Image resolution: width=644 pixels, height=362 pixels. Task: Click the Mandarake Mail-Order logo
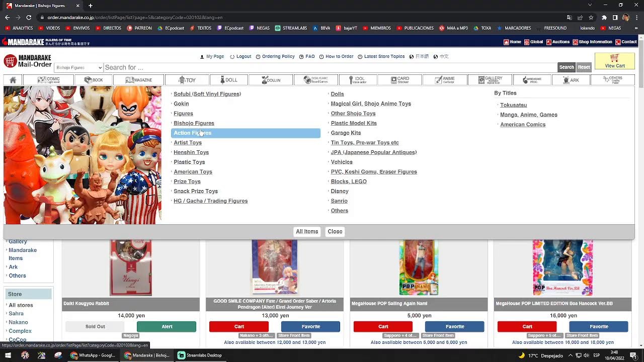point(28,61)
